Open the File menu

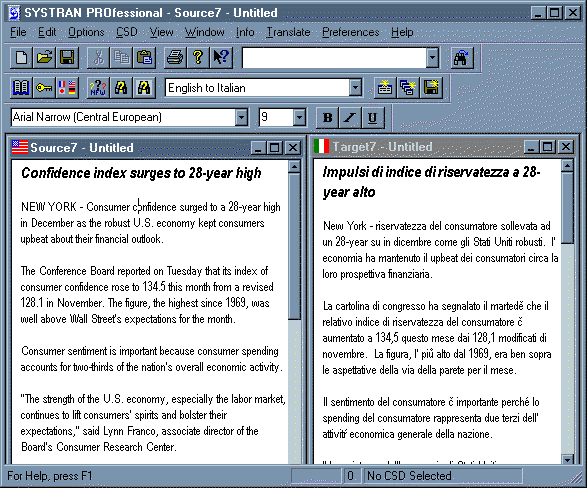click(18, 32)
